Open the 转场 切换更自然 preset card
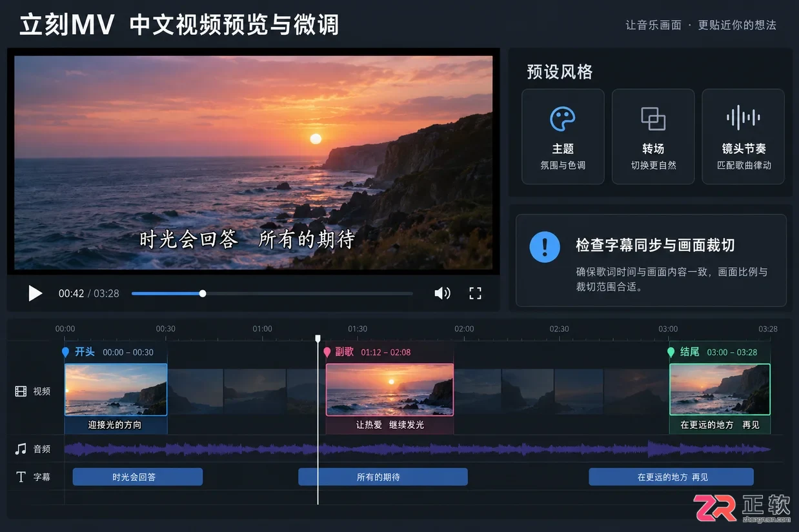799x532 pixels. tap(653, 137)
